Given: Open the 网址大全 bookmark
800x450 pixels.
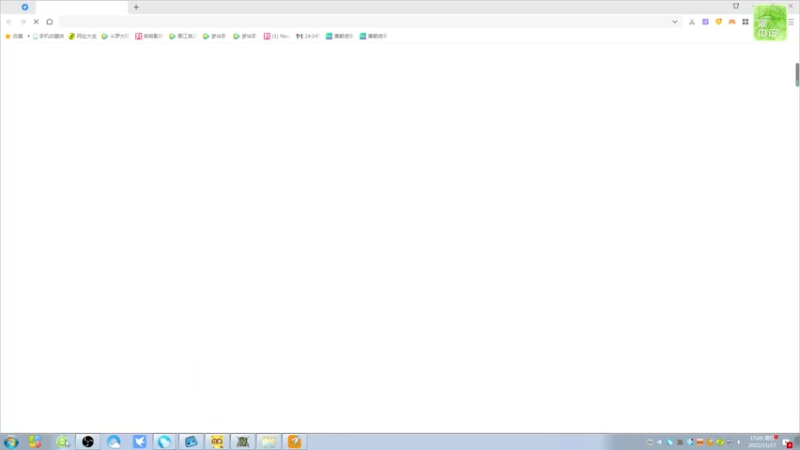Looking at the screenshot, I should tap(83, 36).
